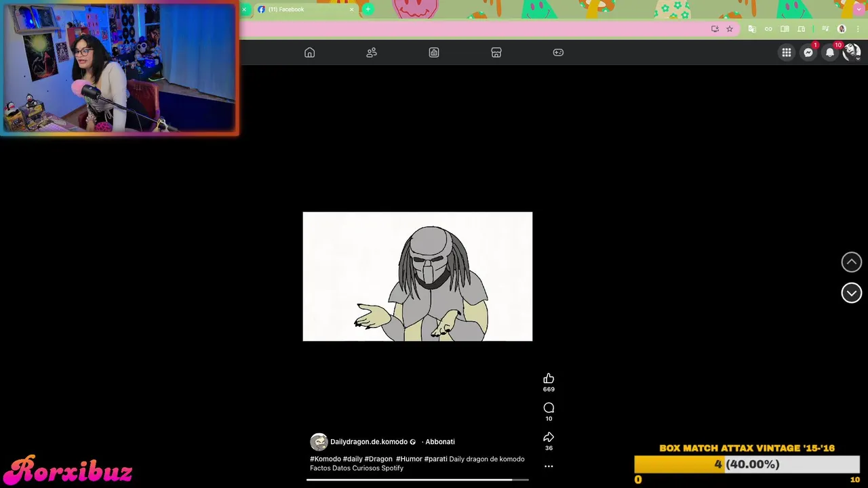Click the comment count 10
Screen dimensions: 868x488
[x=549, y=419]
